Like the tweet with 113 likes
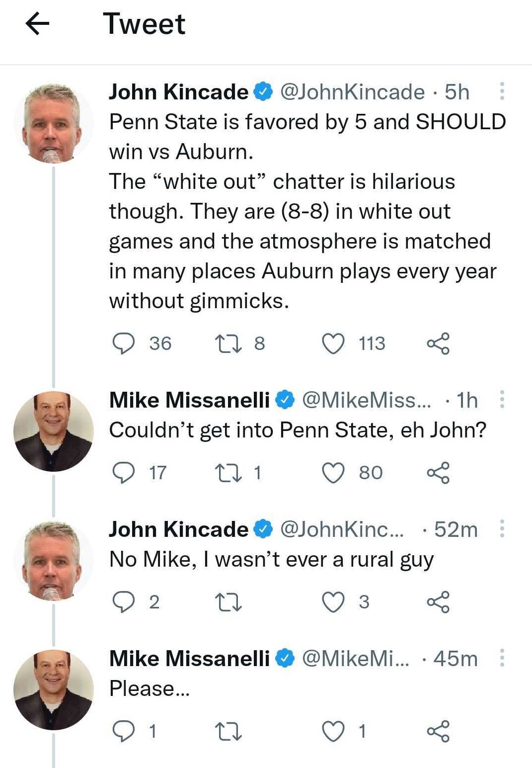 pos(333,343)
